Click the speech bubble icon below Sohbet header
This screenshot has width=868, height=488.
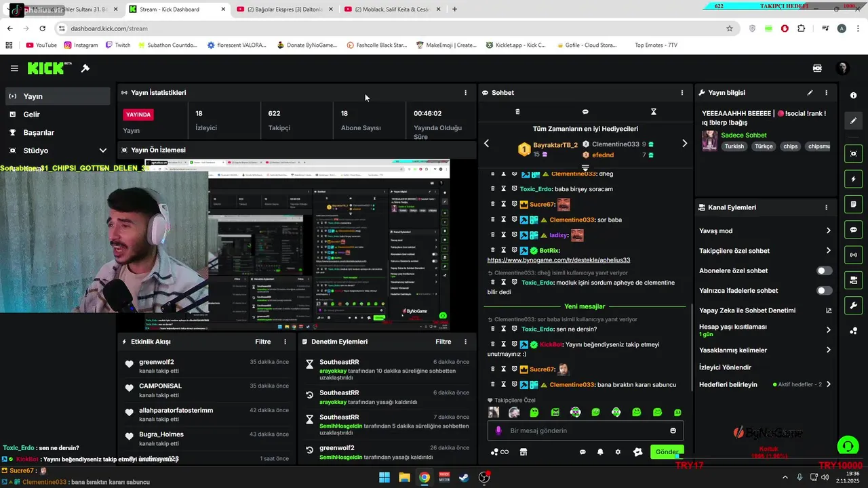pyautogui.click(x=585, y=112)
